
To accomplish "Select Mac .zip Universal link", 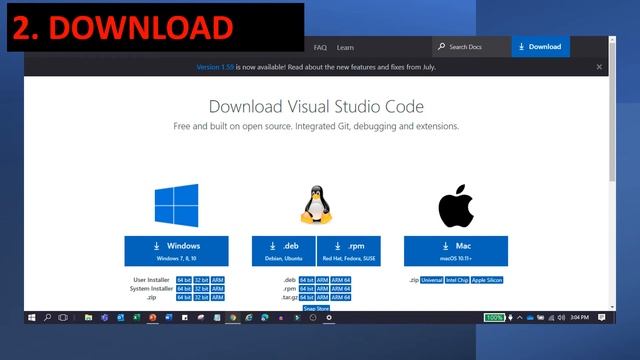I will (432, 280).
